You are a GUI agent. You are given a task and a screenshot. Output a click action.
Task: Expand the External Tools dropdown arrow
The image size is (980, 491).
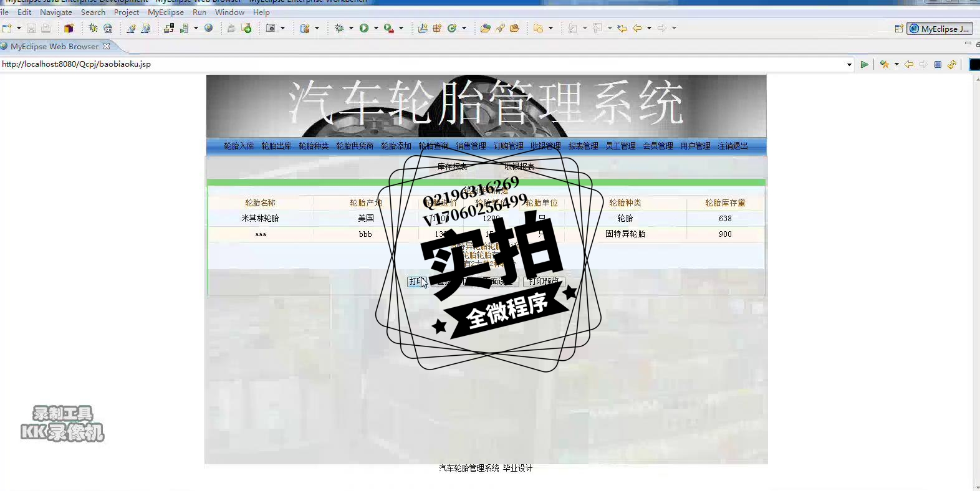pos(401,28)
